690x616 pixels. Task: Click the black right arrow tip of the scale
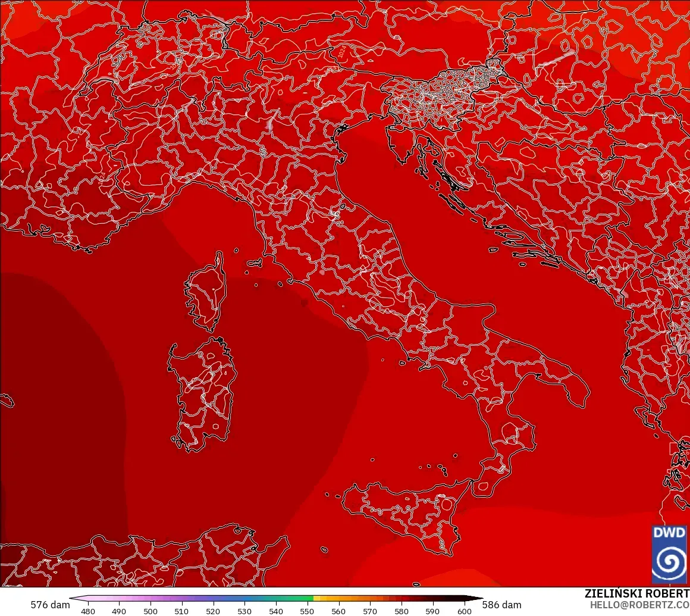tap(474, 598)
